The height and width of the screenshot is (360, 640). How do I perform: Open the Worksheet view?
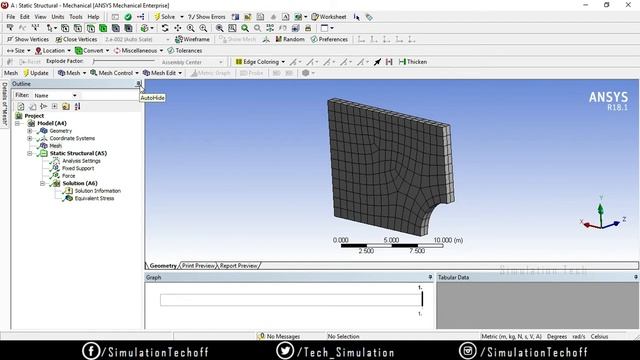[x=329, y=17]
